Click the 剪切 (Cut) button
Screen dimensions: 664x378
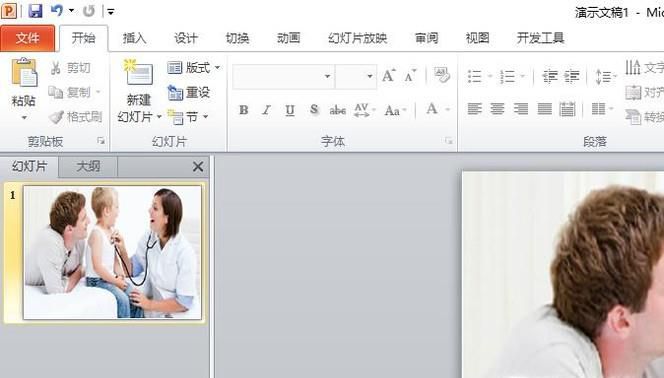71,68
